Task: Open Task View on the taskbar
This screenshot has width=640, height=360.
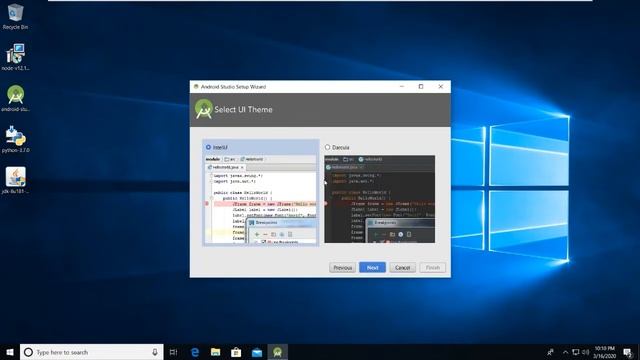Action: point(173,352)
